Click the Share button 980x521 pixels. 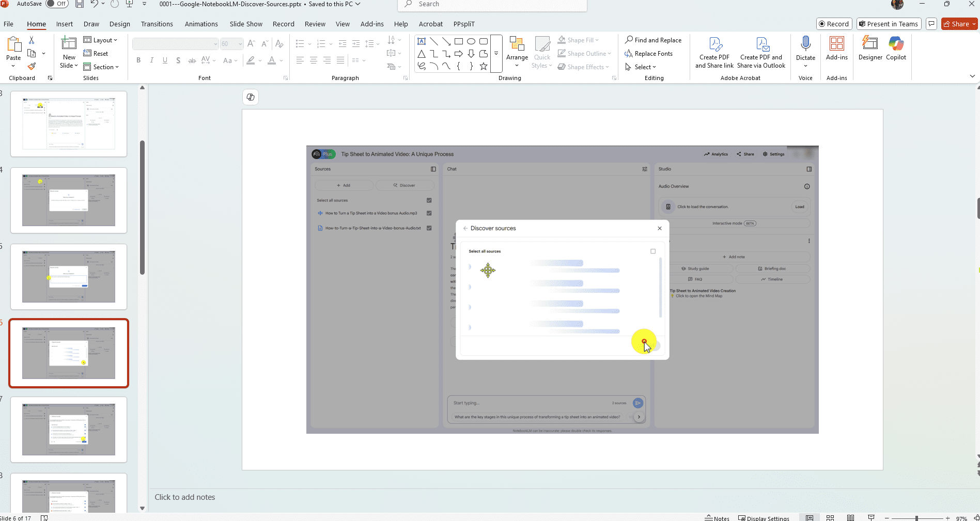[957, 24]
